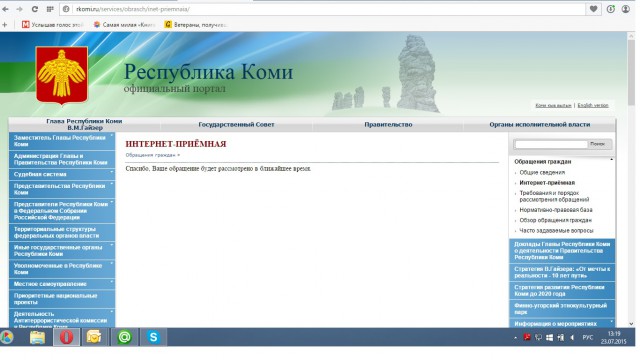Open the 'Часто задаваемые вопросы' link
The height and width of the screenshot is (360, 640).
tap(556, 231)
